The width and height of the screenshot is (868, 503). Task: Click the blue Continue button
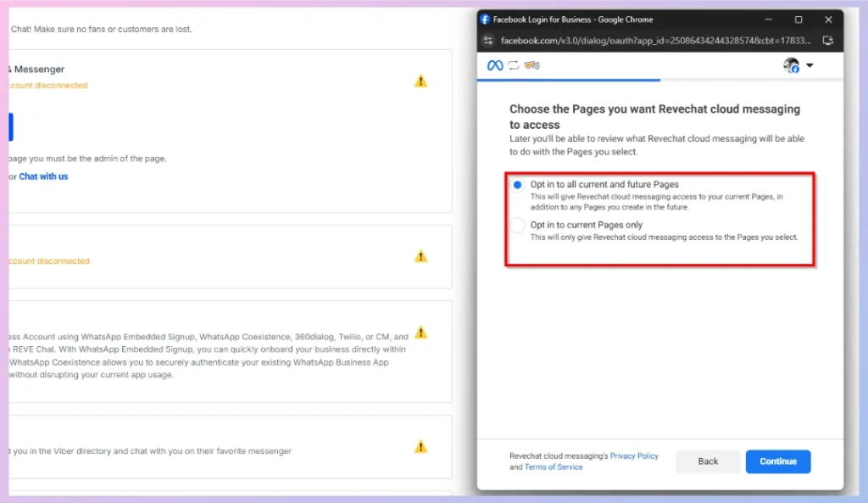[x=778, y=461]
